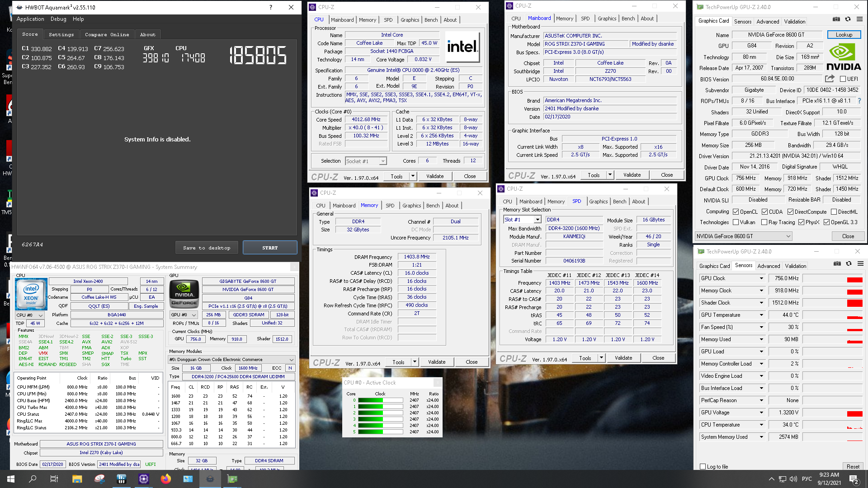Screen dimensions: 868x488
Task: Open the Bench tab in the CPU-Z CPU window
Action: point(431,20)
